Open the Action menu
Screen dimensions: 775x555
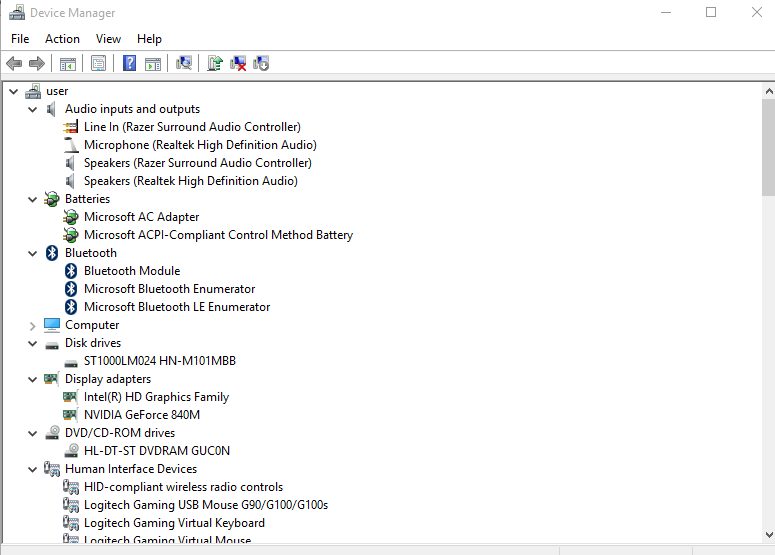(62, 39)
